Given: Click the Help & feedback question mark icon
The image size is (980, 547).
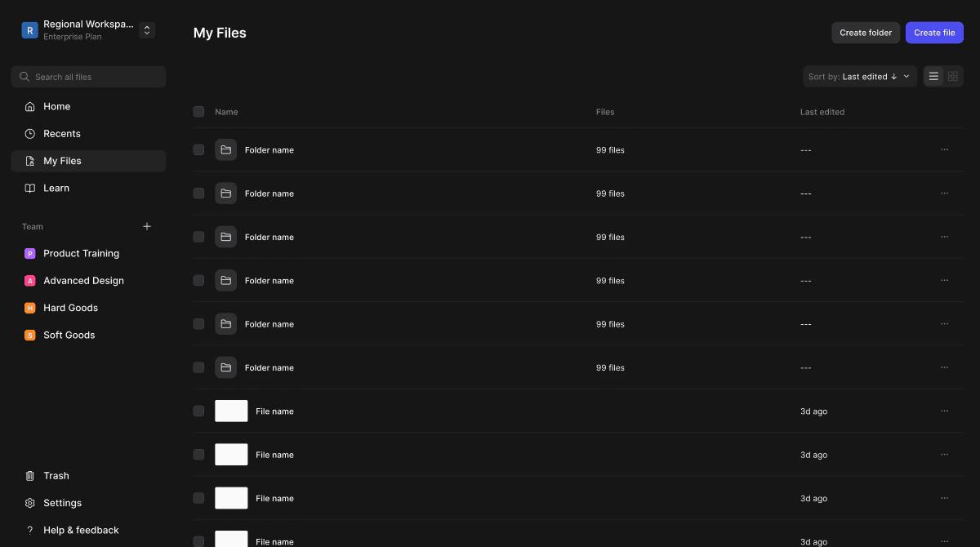Looking at the screenshot, I should point(29,530).
